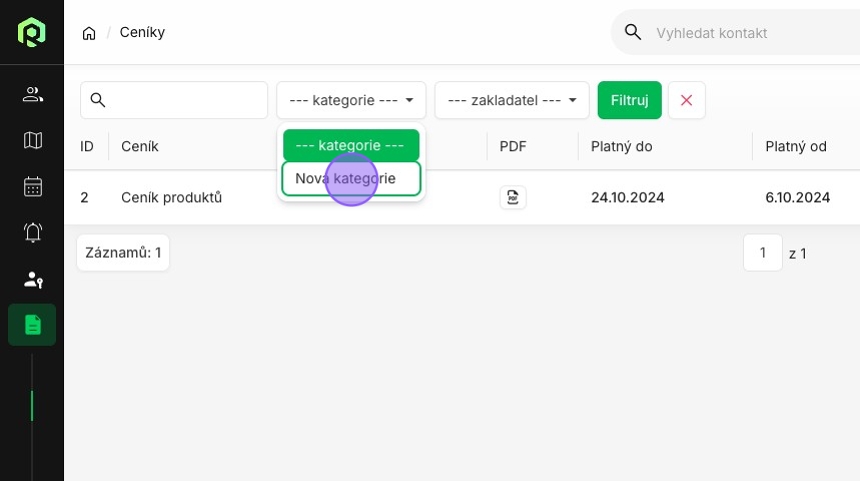This screenshot has height=481, width=860.
Task: Open the user permissions key icon
Action: [32, 280]
